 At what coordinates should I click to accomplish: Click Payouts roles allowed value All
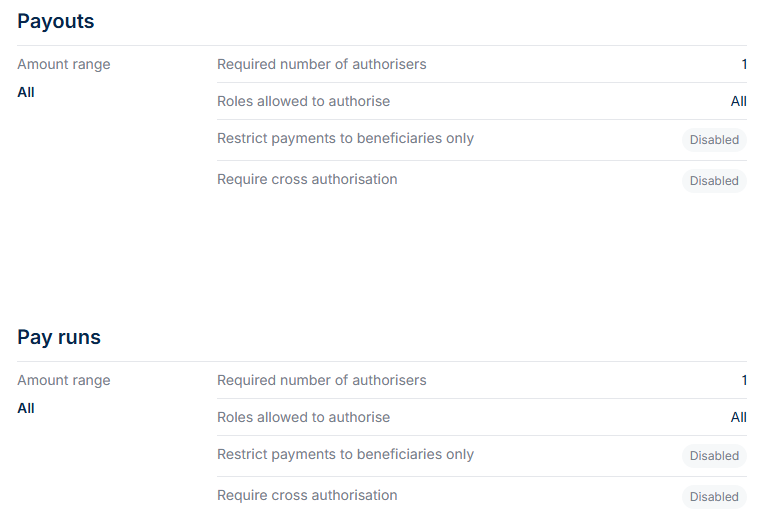click(738, 102)
